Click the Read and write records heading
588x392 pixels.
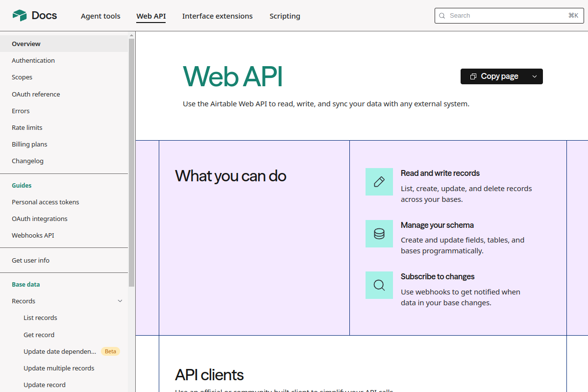pos(440,173)
